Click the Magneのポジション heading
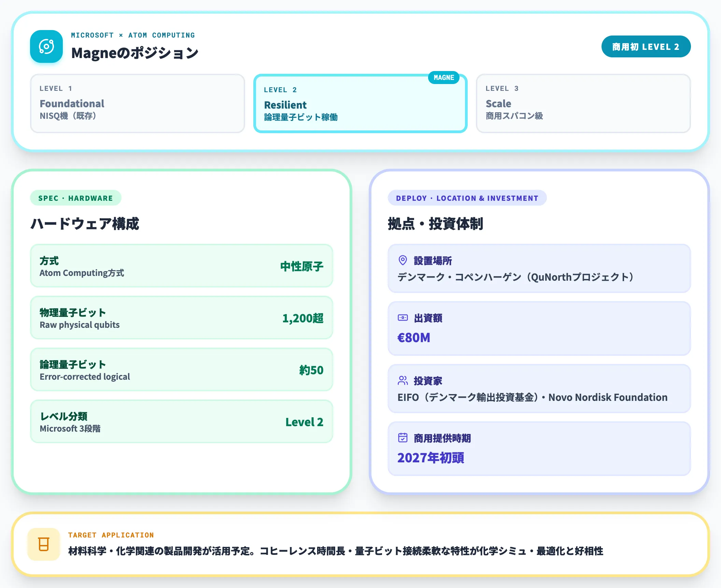 coord(135,53)
